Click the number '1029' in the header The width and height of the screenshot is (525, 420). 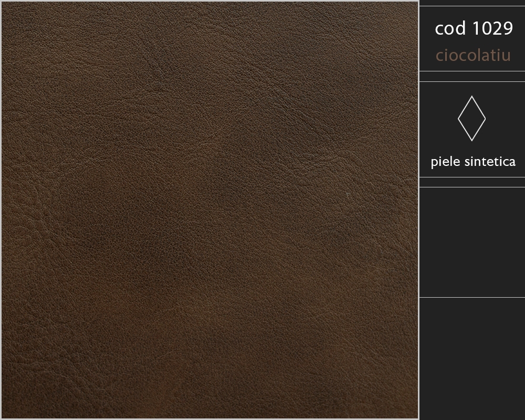pyautogui.click(x=492, y=28)
